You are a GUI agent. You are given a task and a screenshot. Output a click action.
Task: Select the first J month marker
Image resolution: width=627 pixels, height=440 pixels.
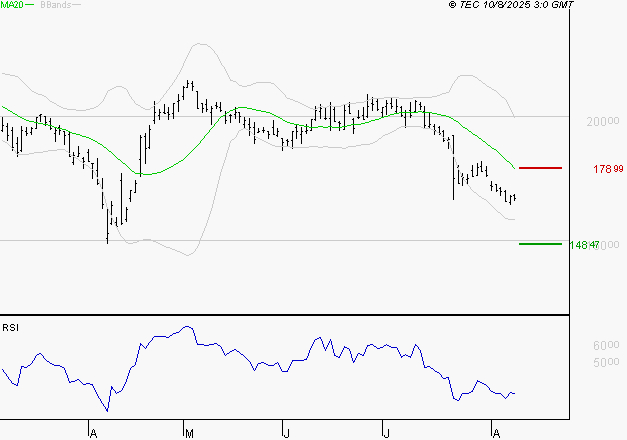tap(287, 433)
